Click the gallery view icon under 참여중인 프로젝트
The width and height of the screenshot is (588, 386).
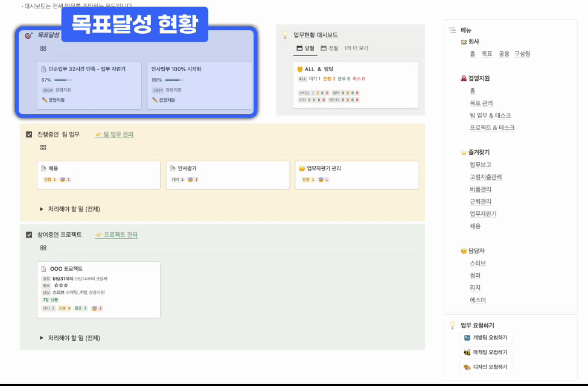43,248
